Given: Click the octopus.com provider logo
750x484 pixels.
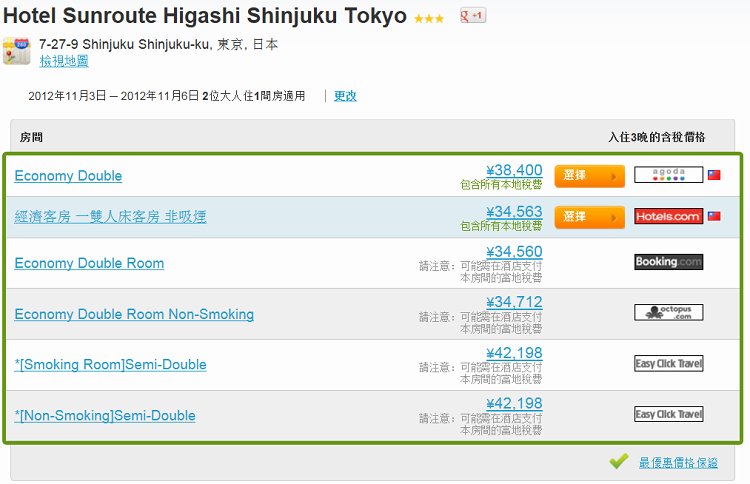Looking at the screenshot, I should tap(668, 312).
